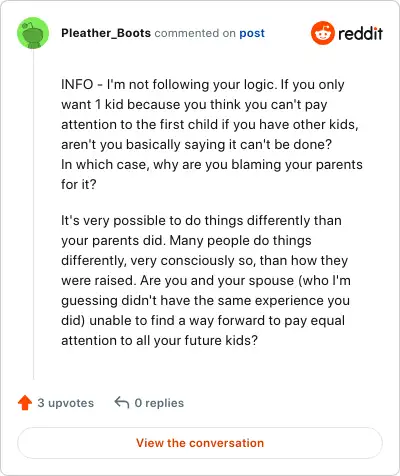Image resolution: width=400 pixels, height=476 pixels.
Task: Click the Reddit Snoo logo icon
Action: pos(322,33)
